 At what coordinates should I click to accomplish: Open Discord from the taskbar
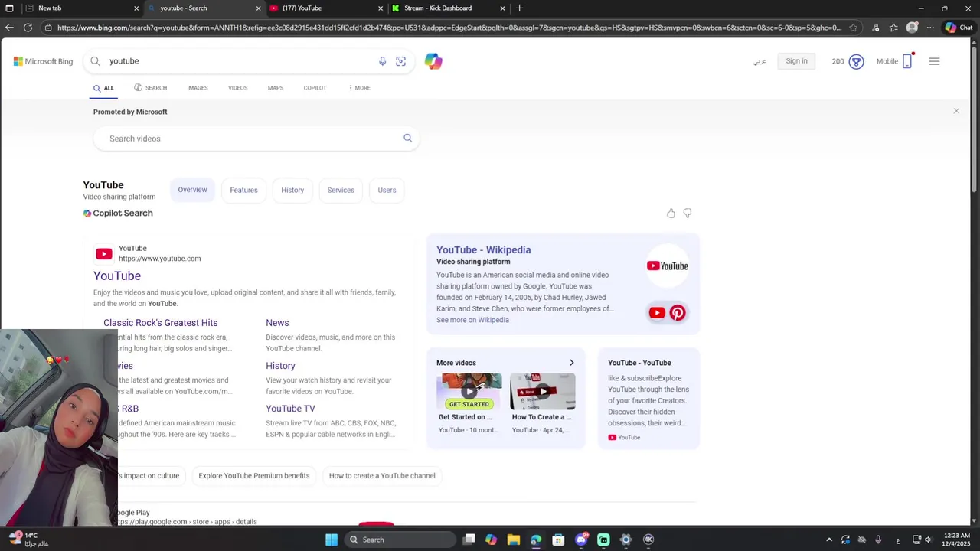pyautogui.click(x=581, y=540)
